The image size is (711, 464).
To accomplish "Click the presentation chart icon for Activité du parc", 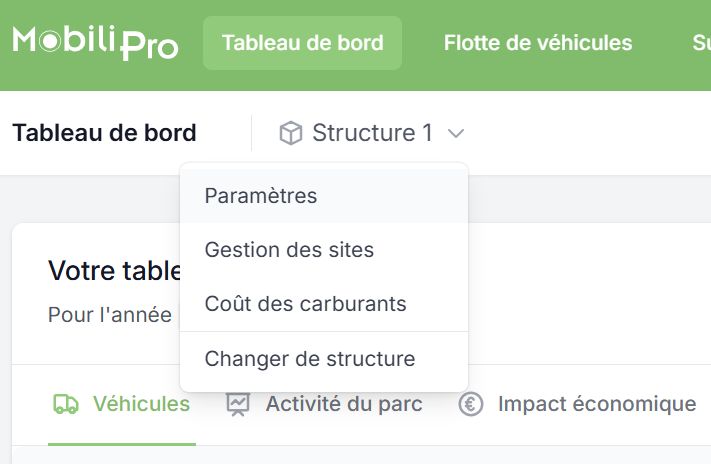I will (238, 404).
